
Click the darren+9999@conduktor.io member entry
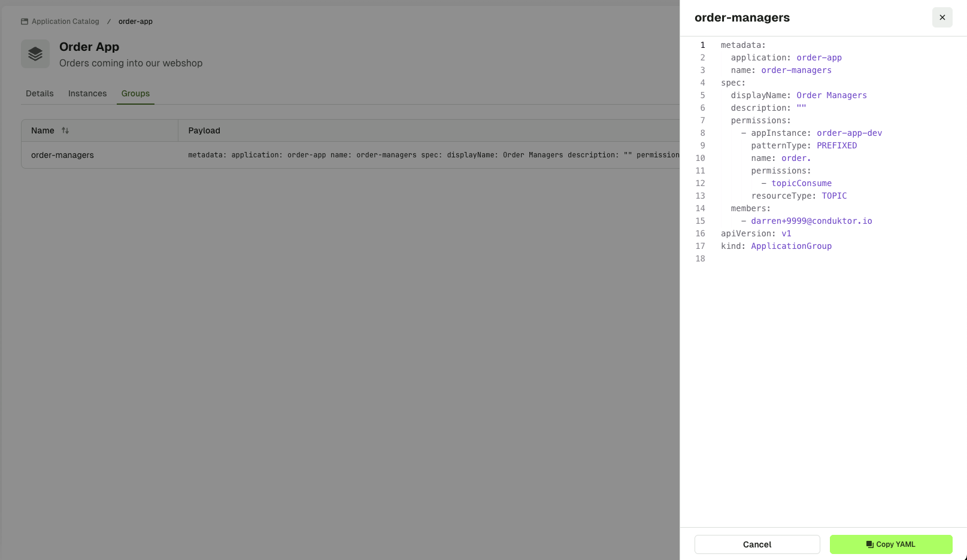click(x=811, y=221)
